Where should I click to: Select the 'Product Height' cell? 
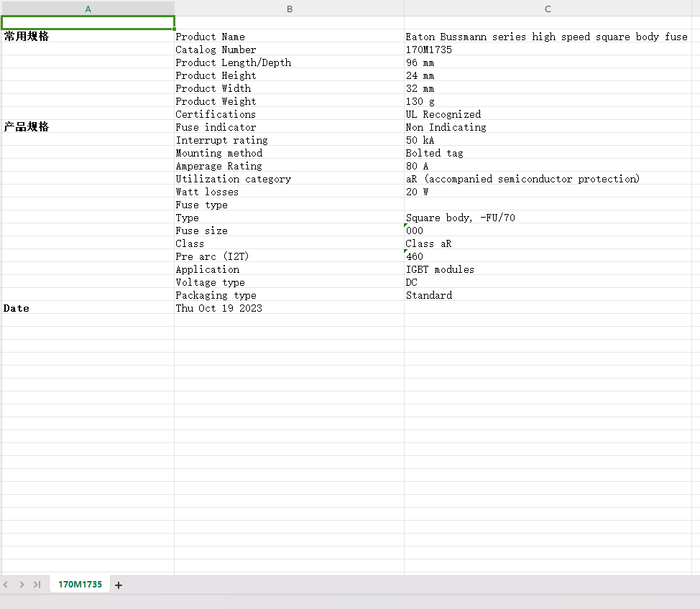pyautogui.click(x=290, y=75)
